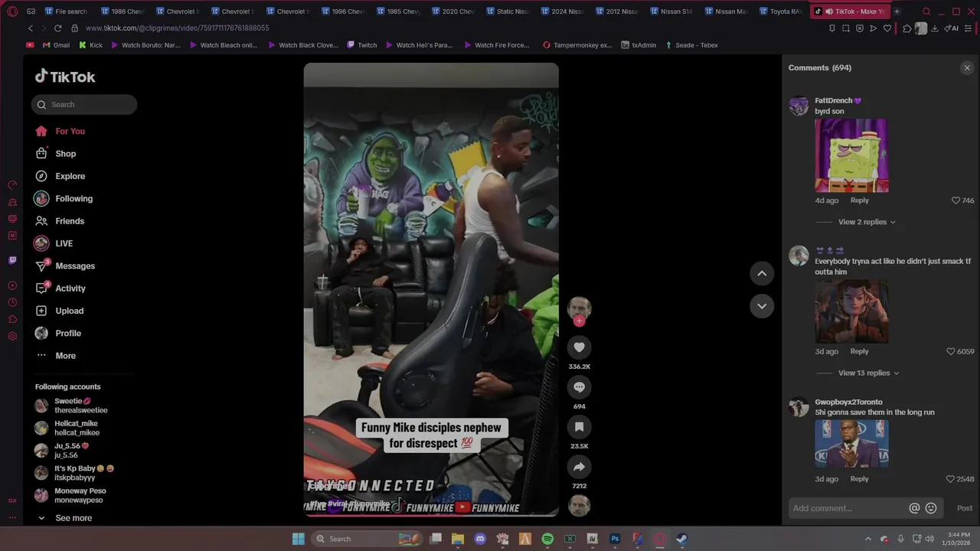Click the browser address bar URL
The width and height of the screenshot is (980, 551).
tap(177, 28)
